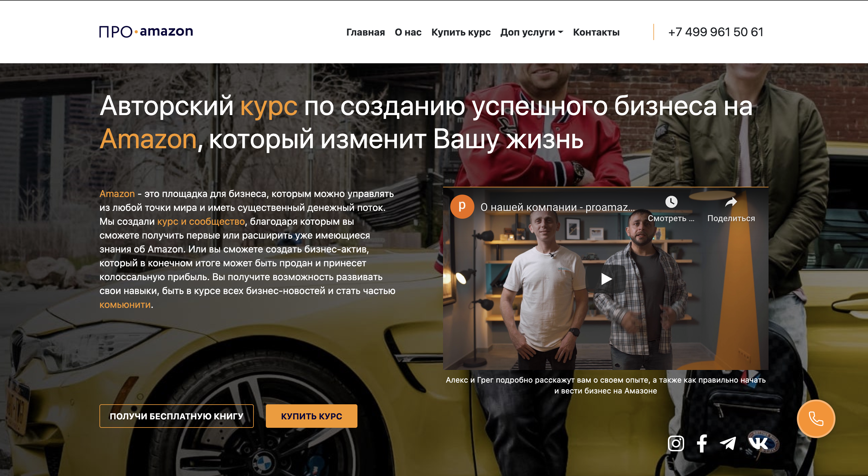The height and width of the screenshot is (476, 868).
Task: Open the VK social icon
Action: (758, 443)
